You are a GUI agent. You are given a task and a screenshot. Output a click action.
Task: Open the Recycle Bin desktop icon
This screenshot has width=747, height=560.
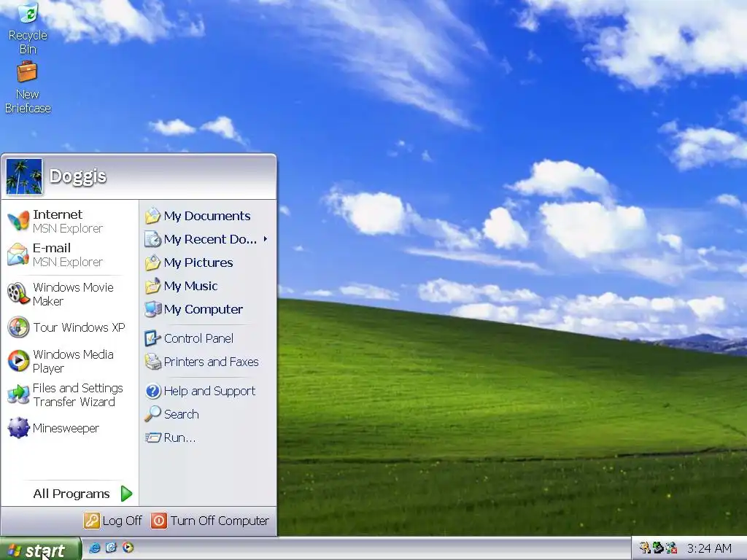[x=28, y=28]
